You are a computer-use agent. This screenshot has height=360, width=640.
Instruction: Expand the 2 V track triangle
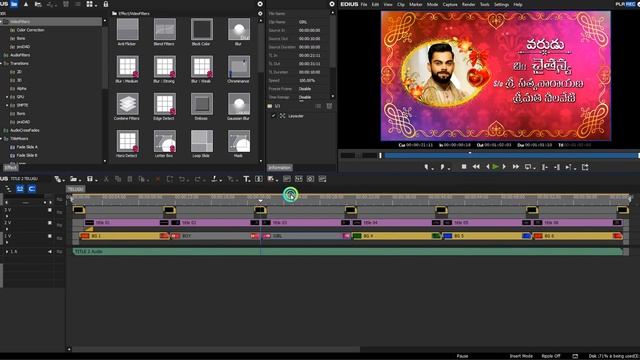coord(7,229)
